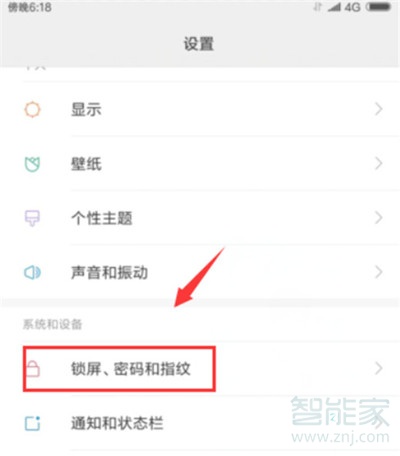Open the 壁纸 settings entry
Viewport: 400px width, 456px height.
[200, 164]
